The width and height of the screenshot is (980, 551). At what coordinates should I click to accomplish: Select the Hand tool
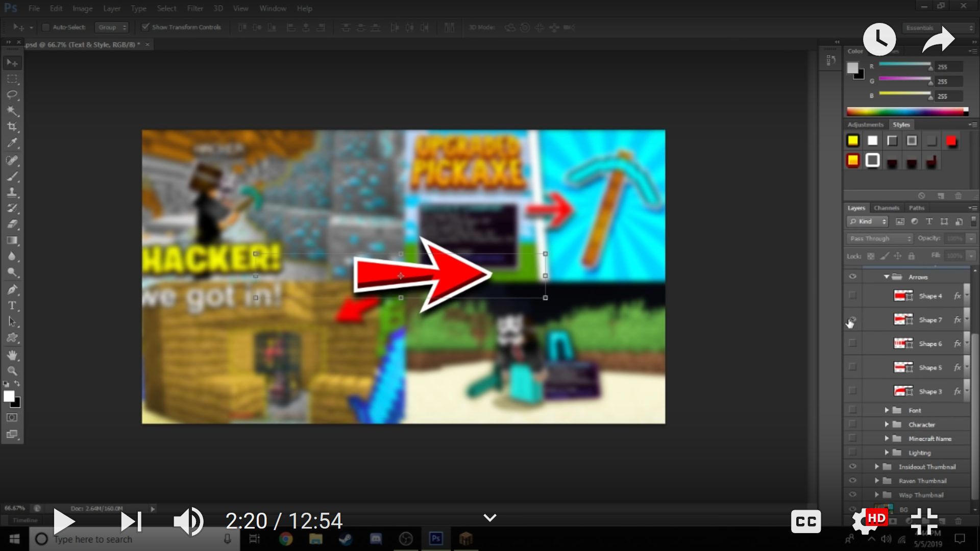pyautogui.click(x=12, y=355)
